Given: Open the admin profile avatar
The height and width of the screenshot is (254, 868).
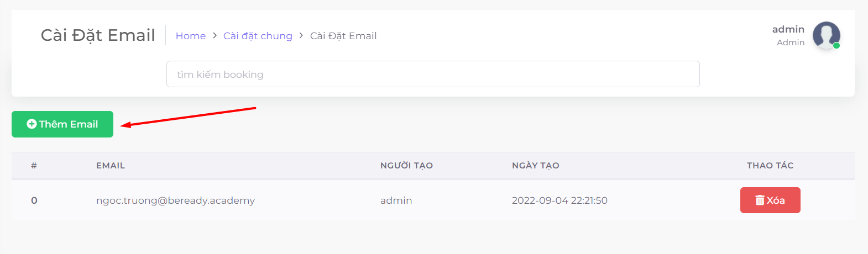Looking at the screenshot, I should [825, 35].
